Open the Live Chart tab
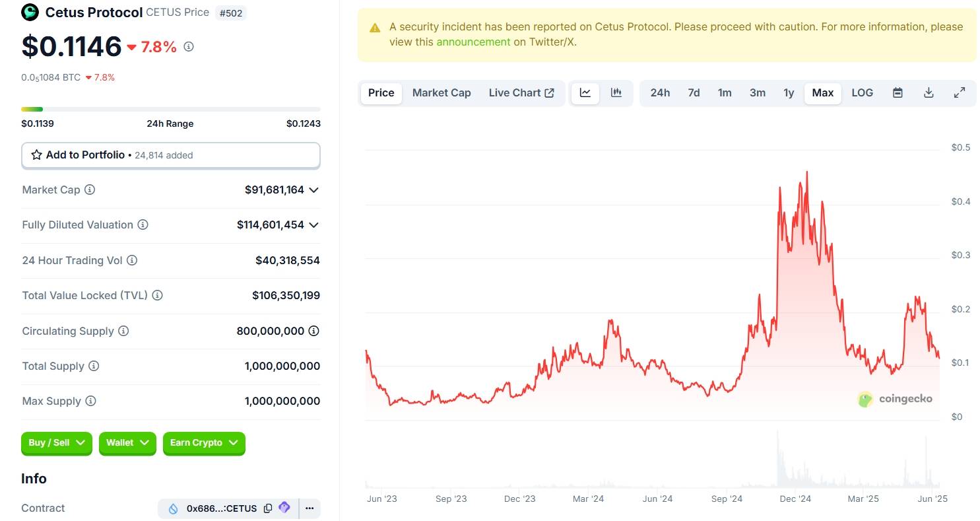Viewport: 980px width, 521px height. point(521,93)
